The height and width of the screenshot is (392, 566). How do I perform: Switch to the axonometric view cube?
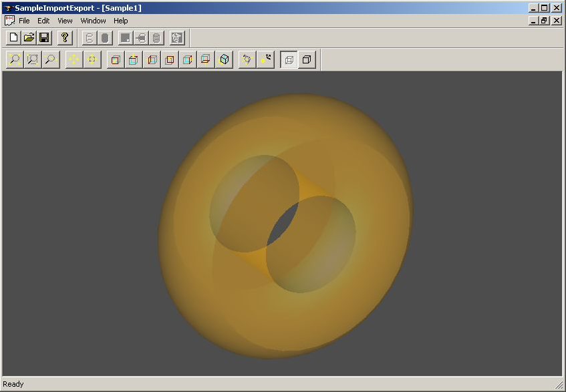tap(225, 60)
